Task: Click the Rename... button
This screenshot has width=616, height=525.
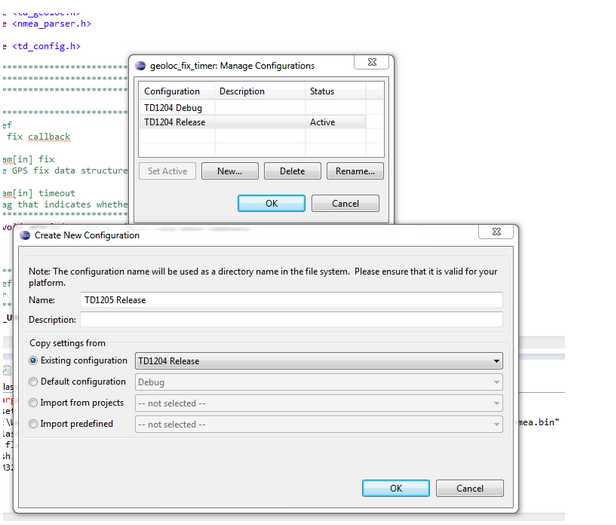Action: coord(355,171)
